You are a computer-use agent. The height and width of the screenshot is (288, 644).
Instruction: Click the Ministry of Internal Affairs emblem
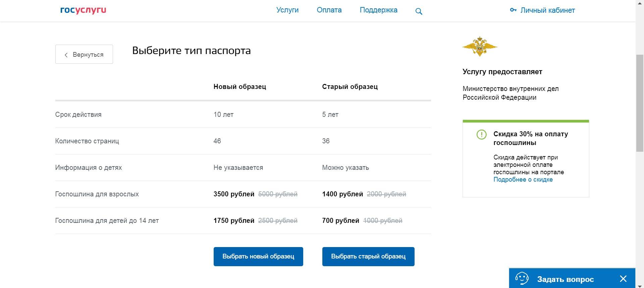click(x=480, y=46)
